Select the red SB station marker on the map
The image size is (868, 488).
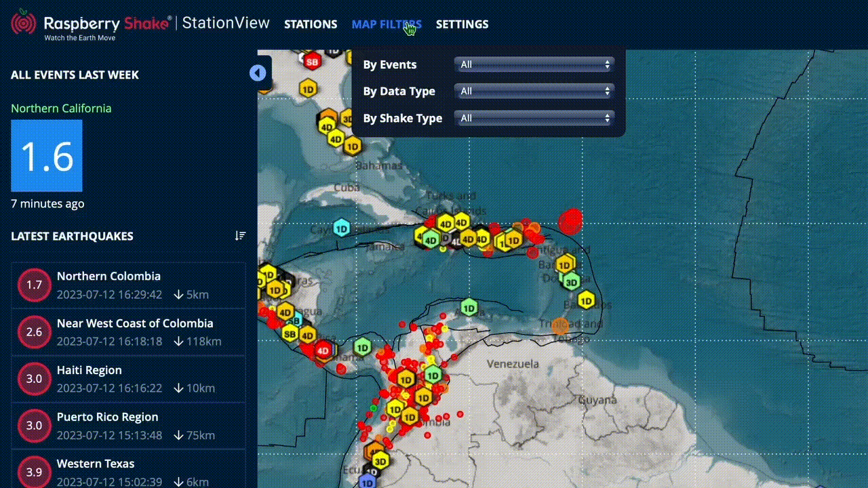(312, 62)
